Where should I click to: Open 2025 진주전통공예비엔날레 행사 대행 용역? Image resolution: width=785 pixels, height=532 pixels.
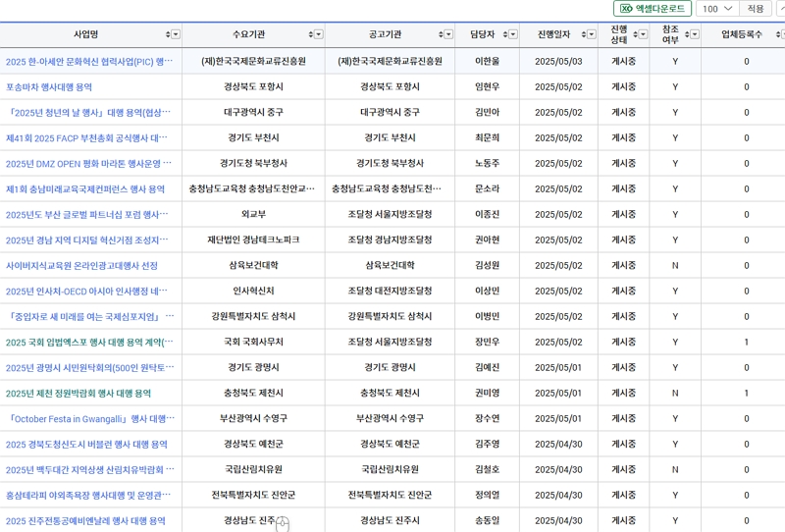pyautogui.click(x=85, y=521)
